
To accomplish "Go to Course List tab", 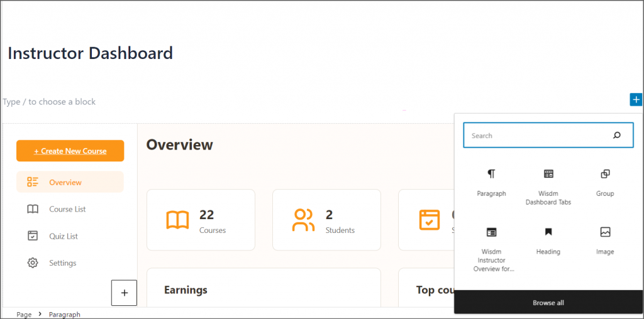I will (x=67, y=209).
